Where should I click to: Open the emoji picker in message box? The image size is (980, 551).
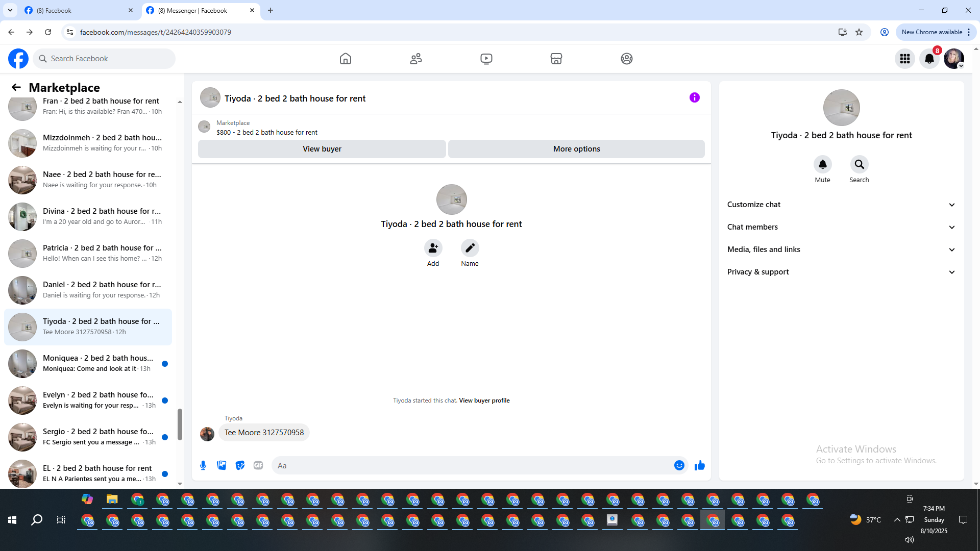click(679, 465)
